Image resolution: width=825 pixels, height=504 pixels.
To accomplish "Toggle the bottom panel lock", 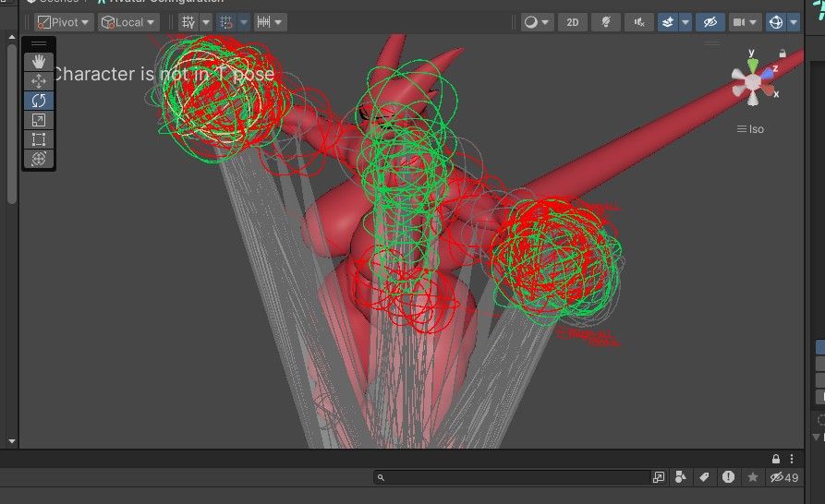I will (776, 459).
